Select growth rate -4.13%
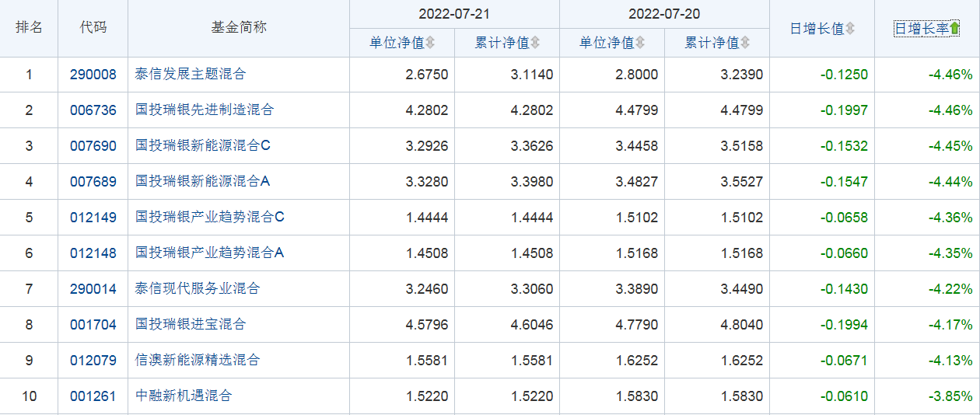The height and width of the screenshot is (415, 980). (950, 361)
